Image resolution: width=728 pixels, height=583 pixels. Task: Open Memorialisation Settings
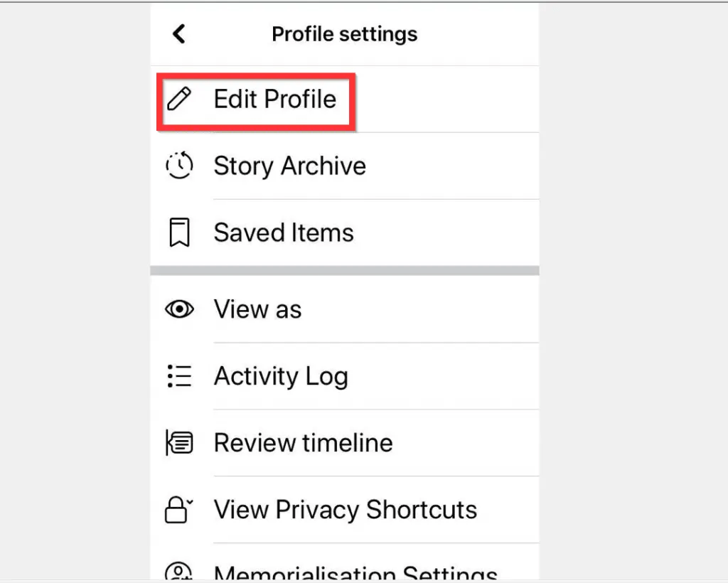pyautogui.click(x=354, y=572)
